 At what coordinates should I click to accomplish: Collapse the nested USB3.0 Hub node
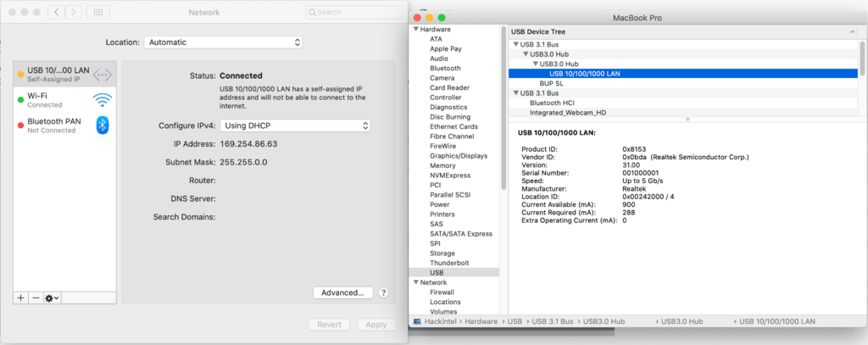tap(536, 64)
